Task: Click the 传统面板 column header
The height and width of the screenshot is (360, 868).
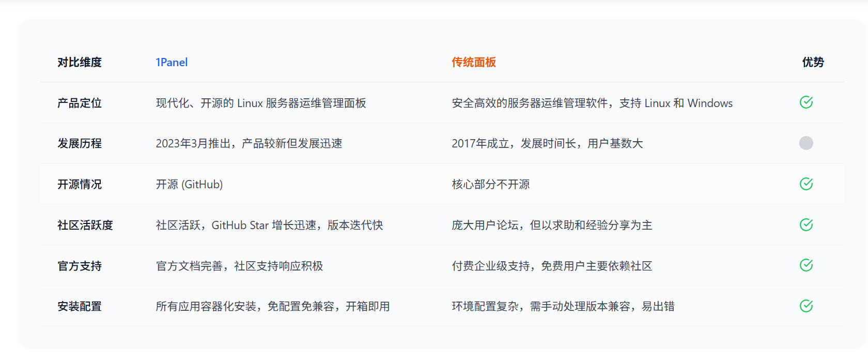Action: coord(474,63)
